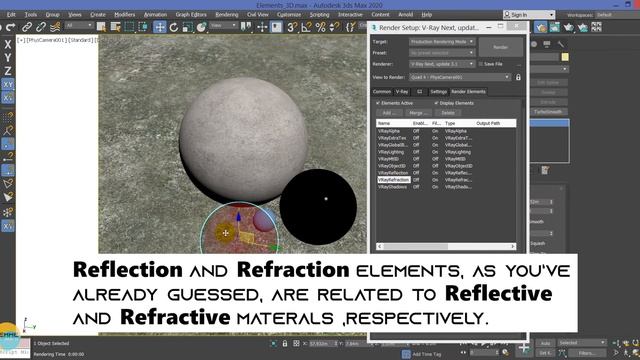
Task: Select the VRayLighting element row
Action: [446, 152]
